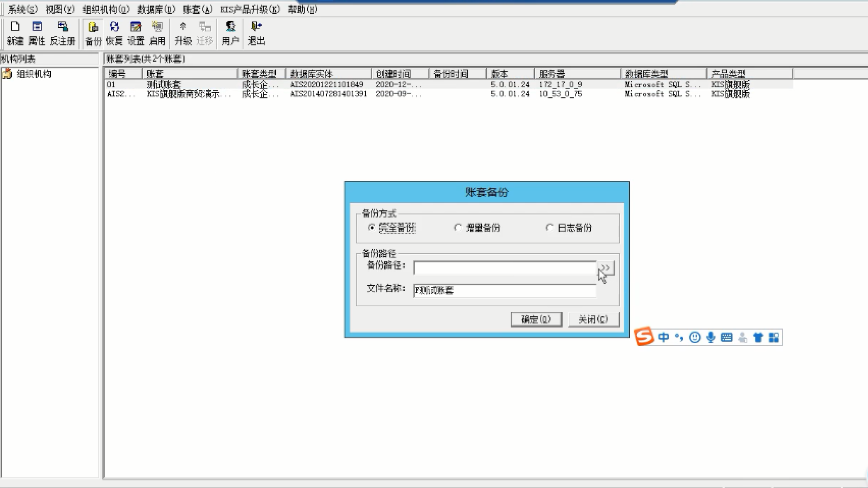
Task: Click the Sogou input microphone icon
Action: point(711,337)
